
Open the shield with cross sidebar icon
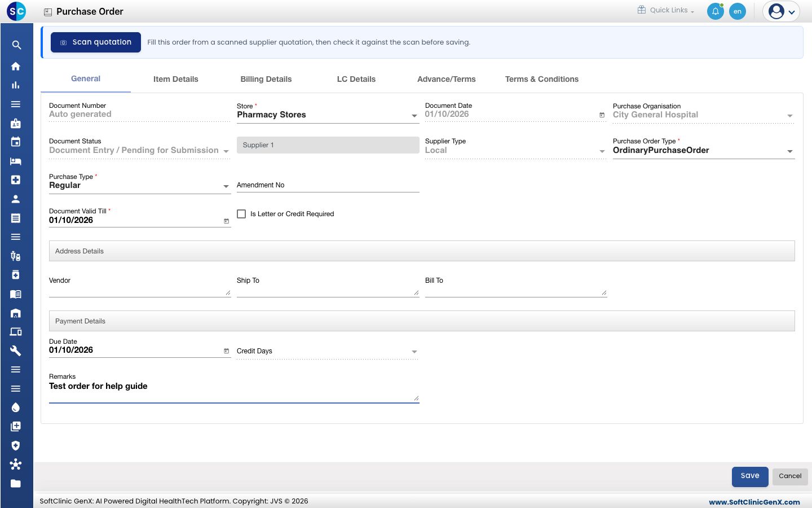tap(16, 445)
